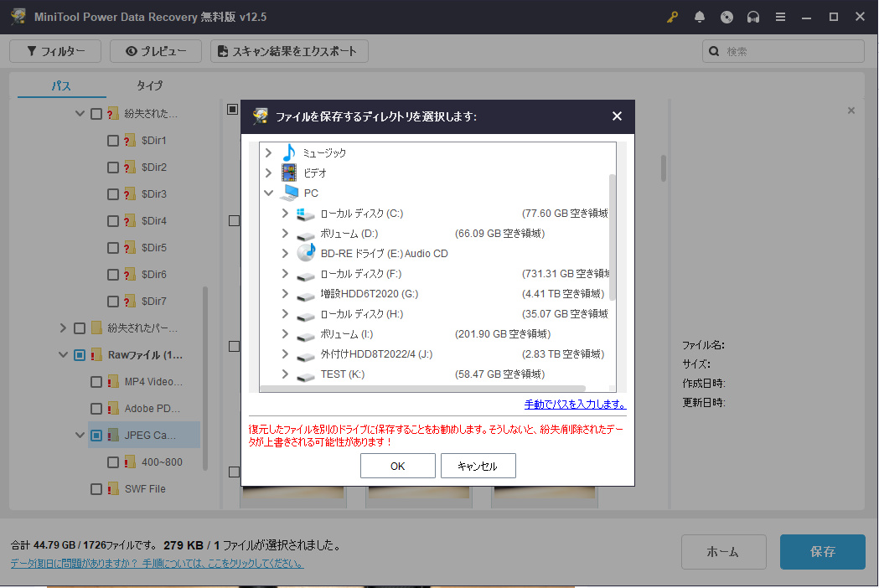
Task: Click the search magnifier icon
Action: 714,51
